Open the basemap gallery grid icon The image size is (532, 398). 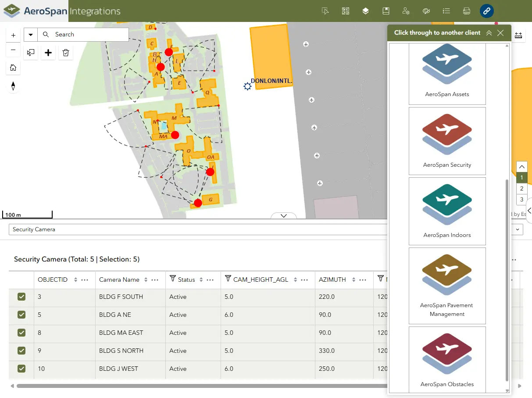tap(346, 11)
